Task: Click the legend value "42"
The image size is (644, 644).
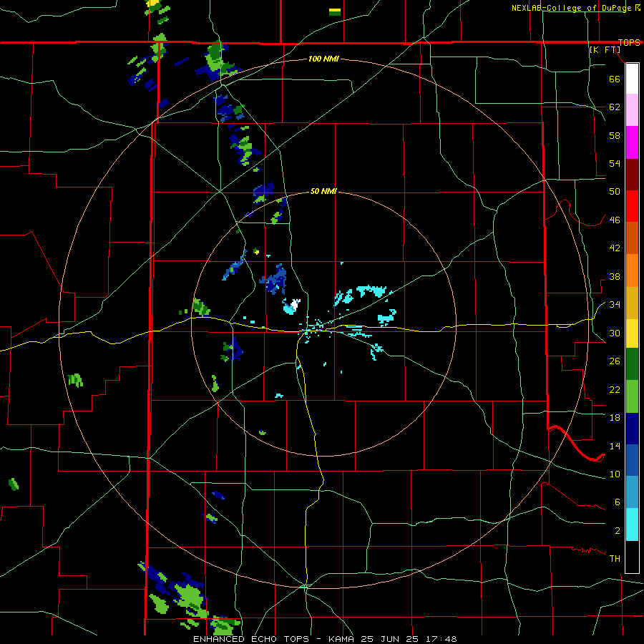Action: click(x=615, y=248)
